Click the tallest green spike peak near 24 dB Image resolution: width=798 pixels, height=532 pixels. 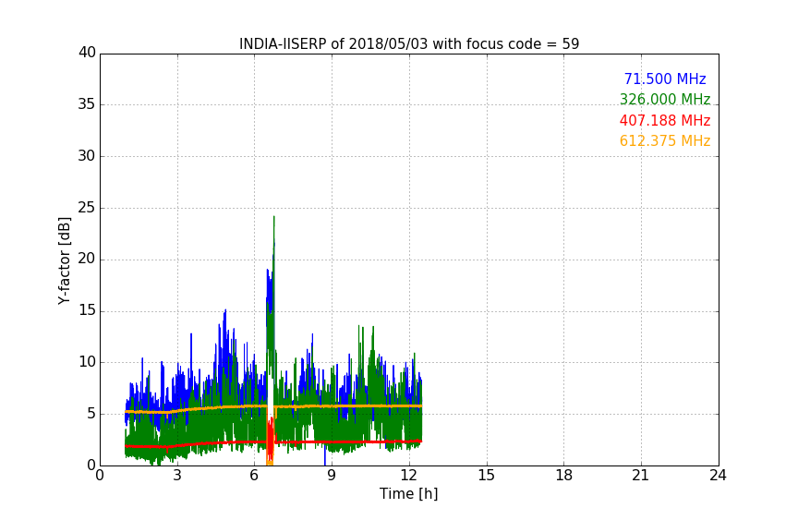click(x=273, y=218)
